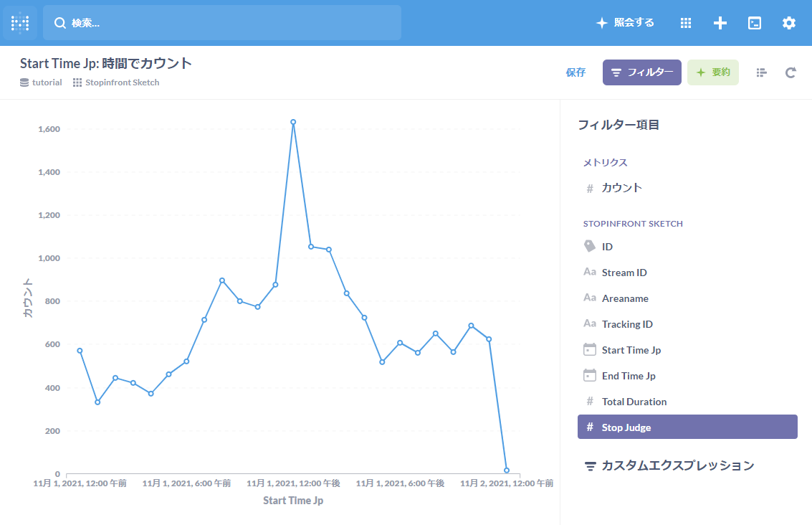Open カスタムエクスプレッション option

tap(677, 465)
